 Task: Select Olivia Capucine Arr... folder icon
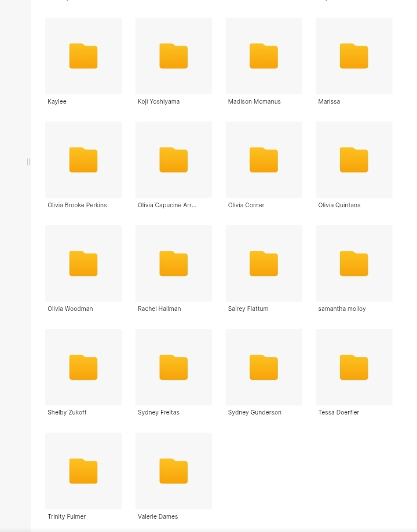[174, 160]
